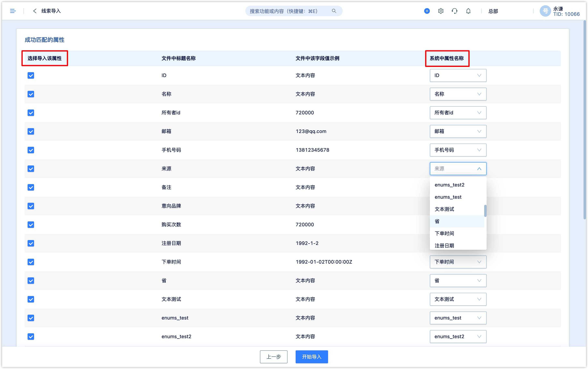Uncheck the 邮箱 row checkbox
The height and width of the screenshot is (369, 588).
tap(31, 131)
